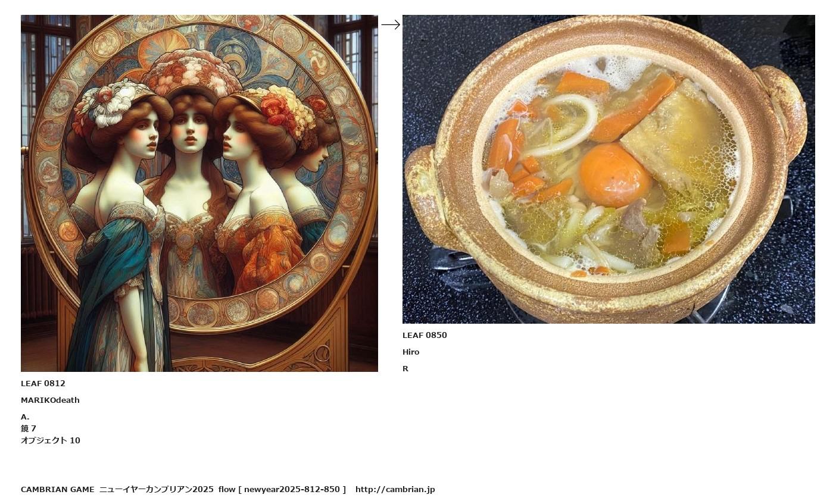Select the LEAF 0812 label
This screenshot has height=504, width=836.
click(x=43, y=383)
